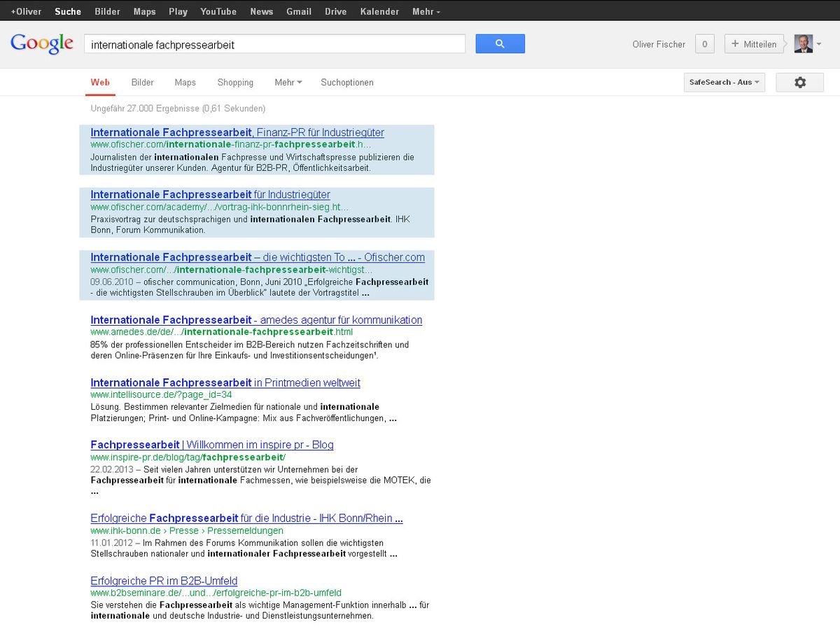The width and height of the screenshot is (840, 634).
Task: Click the snippet starting 'Praxisvortrag zur deutschsprachigen'
Action: pyautogui.click(x=250, y=224)
